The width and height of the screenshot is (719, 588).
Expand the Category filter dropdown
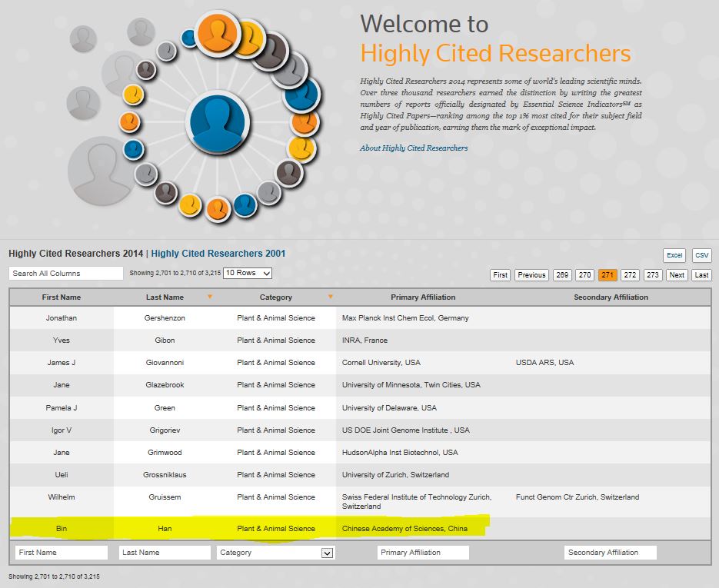(x=327, y=553)
